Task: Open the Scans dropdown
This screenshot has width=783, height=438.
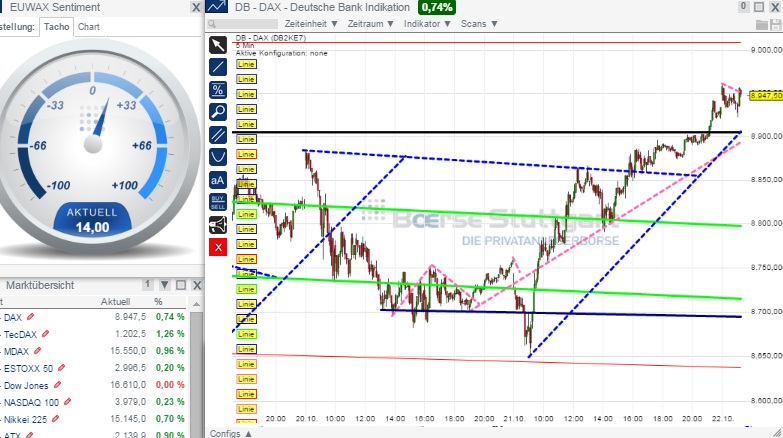Action: click(x=479, y=24)
